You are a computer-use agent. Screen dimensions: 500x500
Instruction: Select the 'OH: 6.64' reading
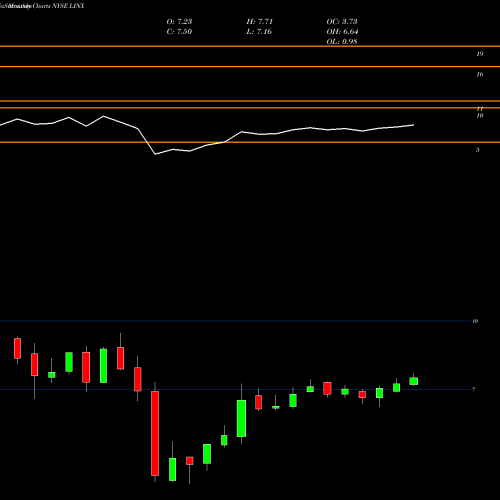(342, 32)
